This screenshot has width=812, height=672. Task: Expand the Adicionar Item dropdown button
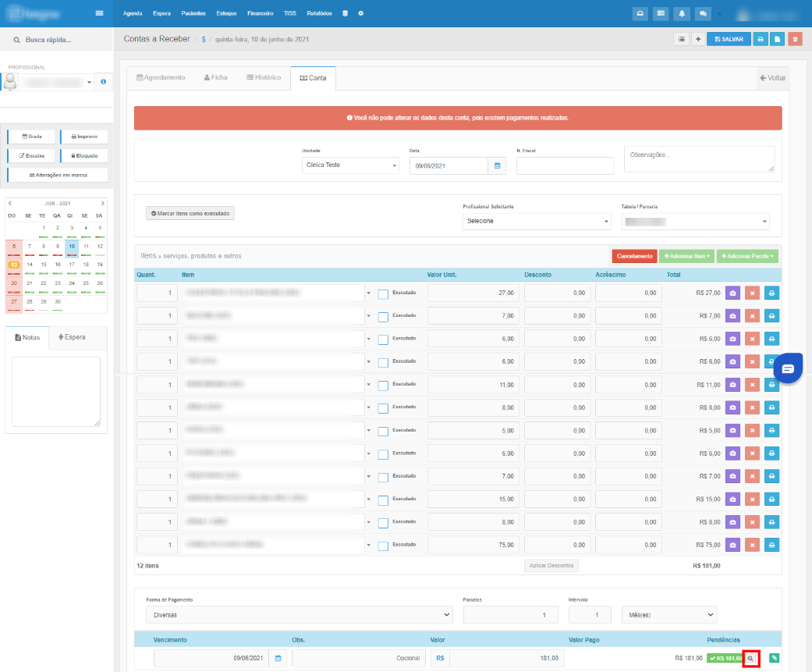point(686,256)
